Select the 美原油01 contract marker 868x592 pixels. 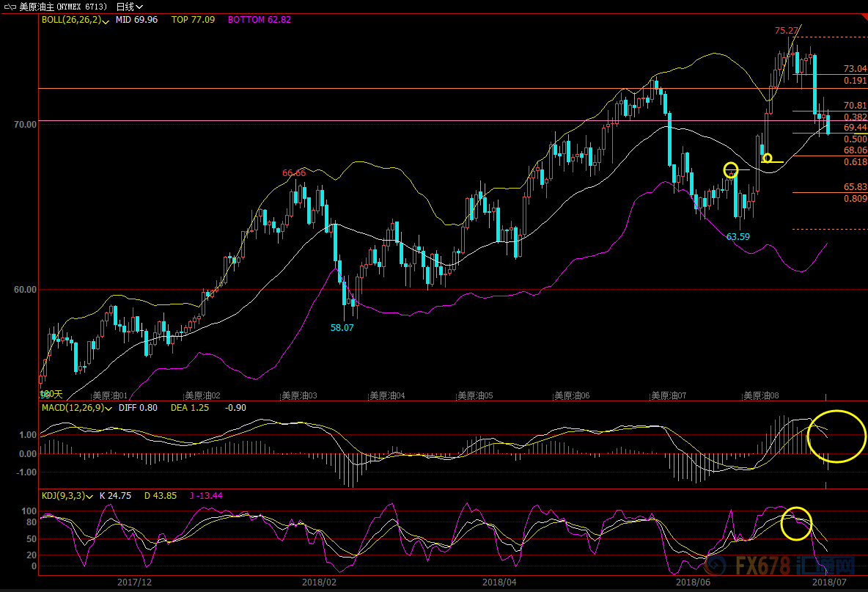[110, 395]
